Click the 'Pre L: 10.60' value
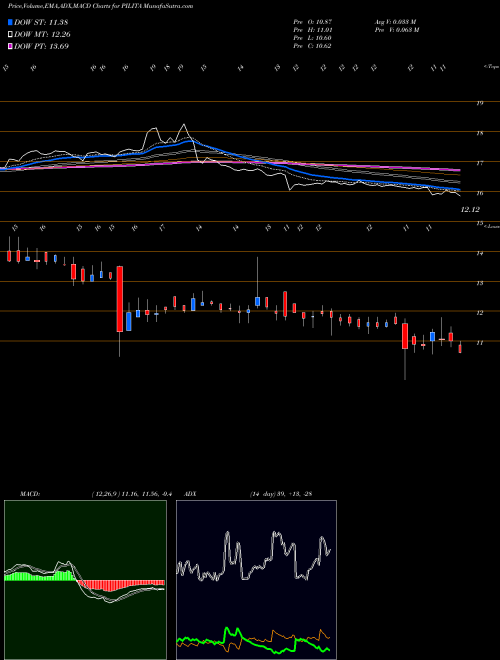The height and width of the screenshot is (660, 500). [312, 38]
